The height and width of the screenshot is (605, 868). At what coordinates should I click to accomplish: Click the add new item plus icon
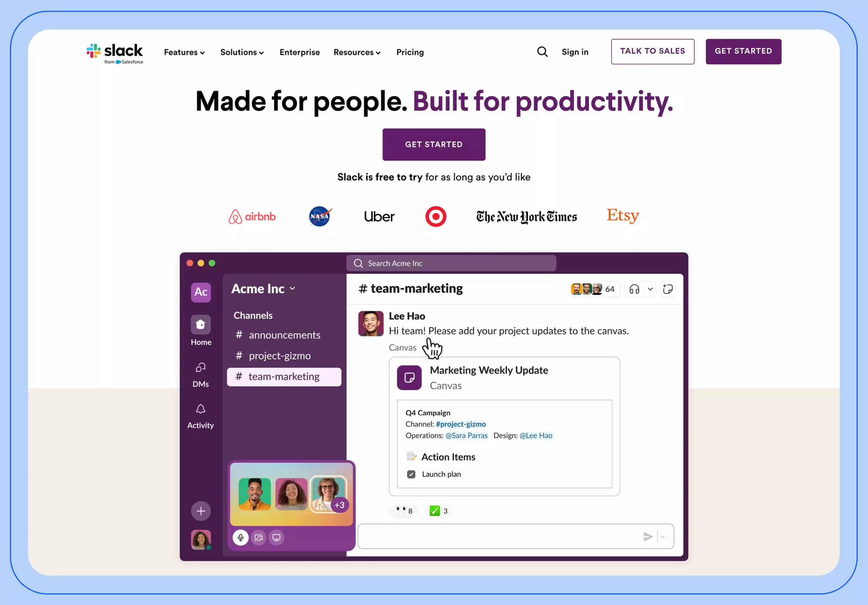tap(201, 511)
